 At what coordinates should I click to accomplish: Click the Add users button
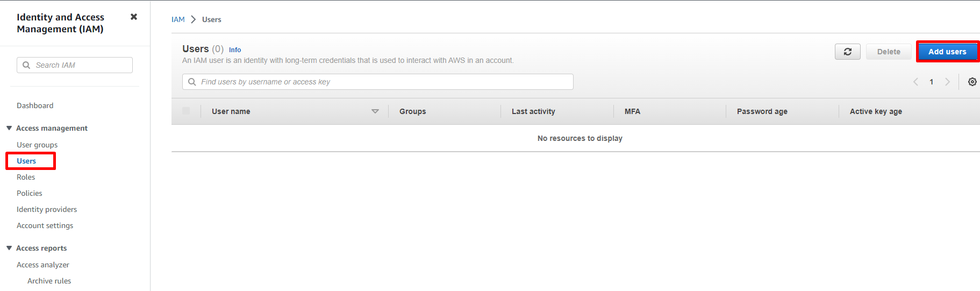[x=947, y=52]
